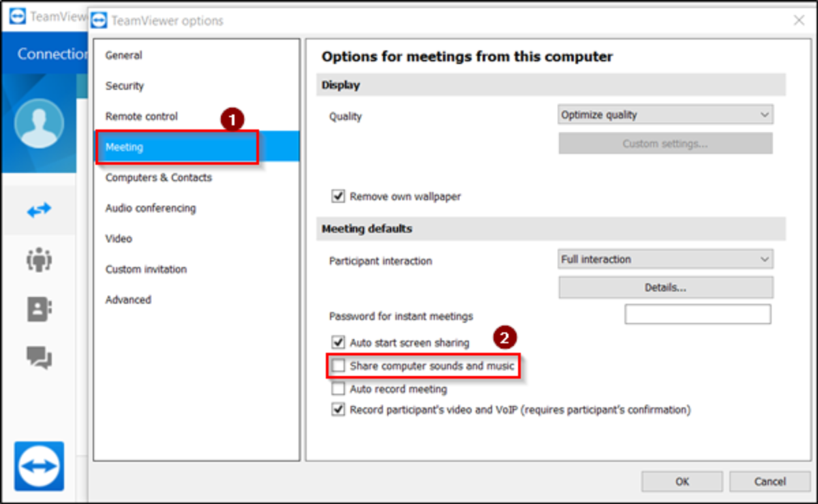This screenshot has height=504, width=818.
Task: Click the remote control arrows sidebar icon
Action: (39, 210)
